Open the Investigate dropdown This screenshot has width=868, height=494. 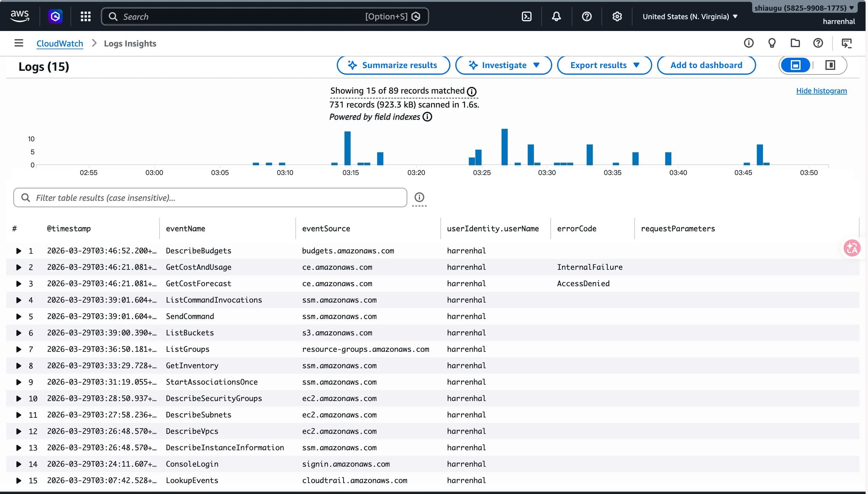coord(503,65)
